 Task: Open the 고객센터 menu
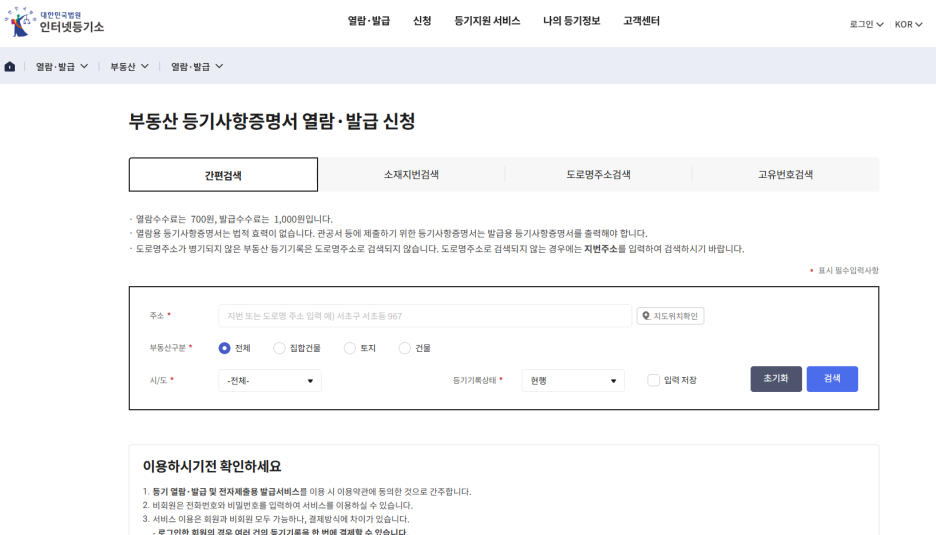[x=641, y=21]
